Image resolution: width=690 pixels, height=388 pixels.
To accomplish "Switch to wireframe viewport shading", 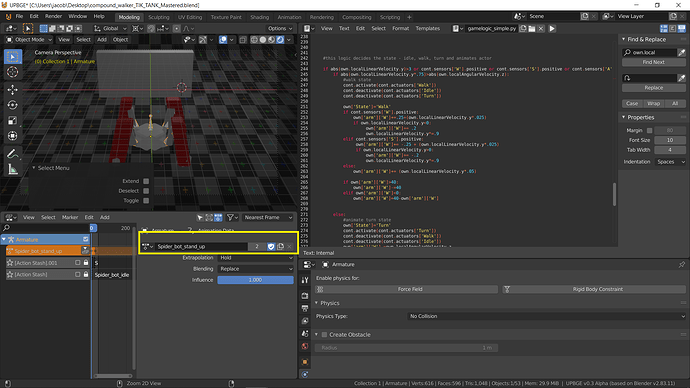I will point(254,40).
